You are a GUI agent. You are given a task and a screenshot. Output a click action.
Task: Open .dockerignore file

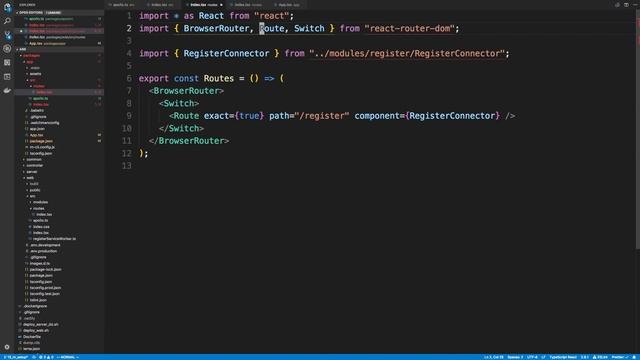pyautogui.click(x=35, y=306)
